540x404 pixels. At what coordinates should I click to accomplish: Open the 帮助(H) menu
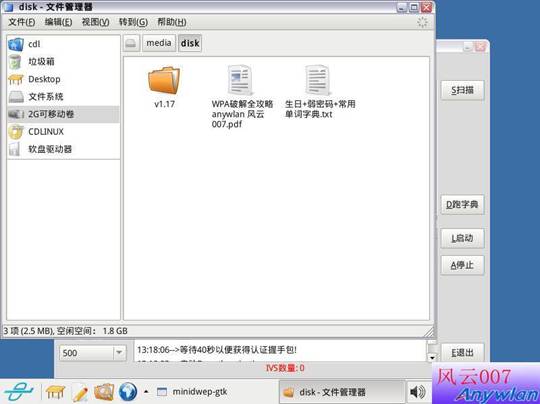(172, 22)
